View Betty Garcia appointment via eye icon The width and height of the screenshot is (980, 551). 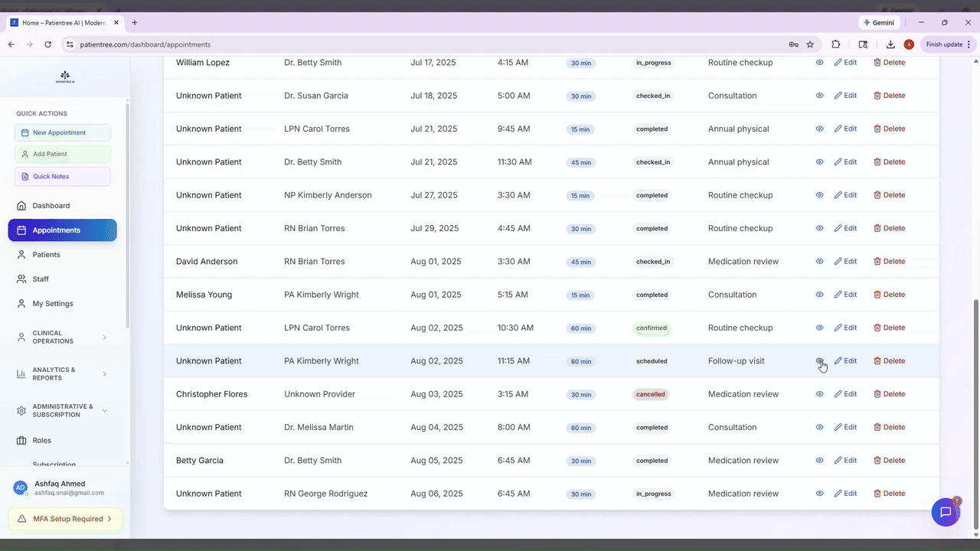[819, 461]
